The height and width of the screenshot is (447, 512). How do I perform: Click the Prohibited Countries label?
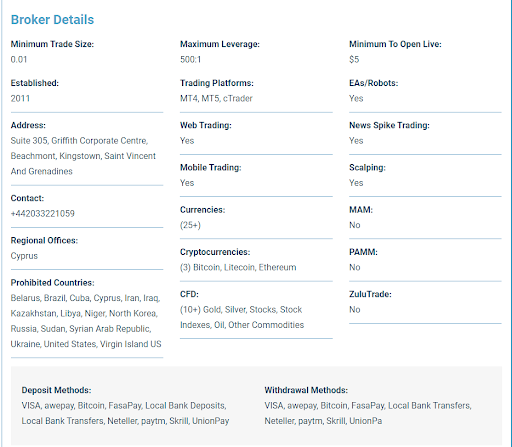53,283
